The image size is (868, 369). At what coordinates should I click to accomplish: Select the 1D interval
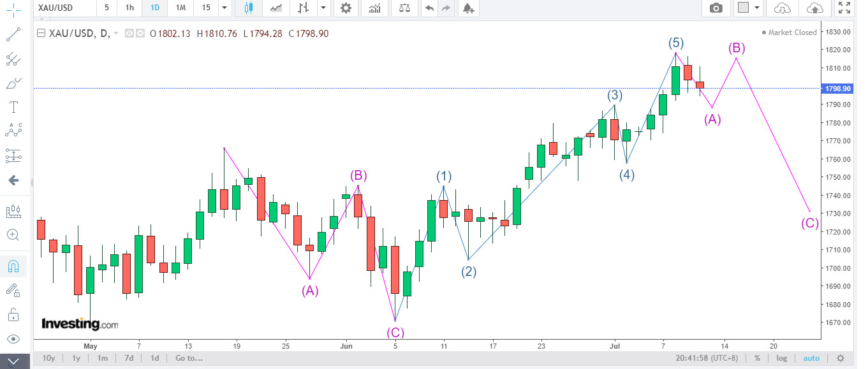tap(155, 8)
